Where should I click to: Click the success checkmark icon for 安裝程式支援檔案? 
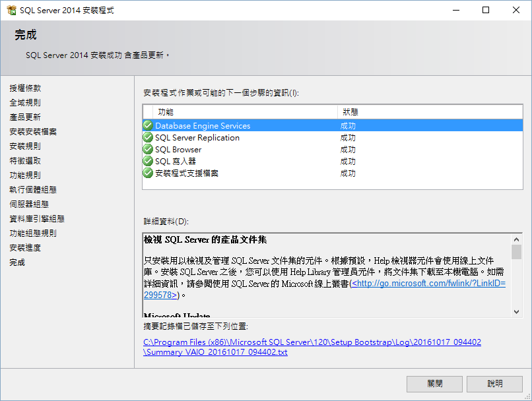[148, 173]
